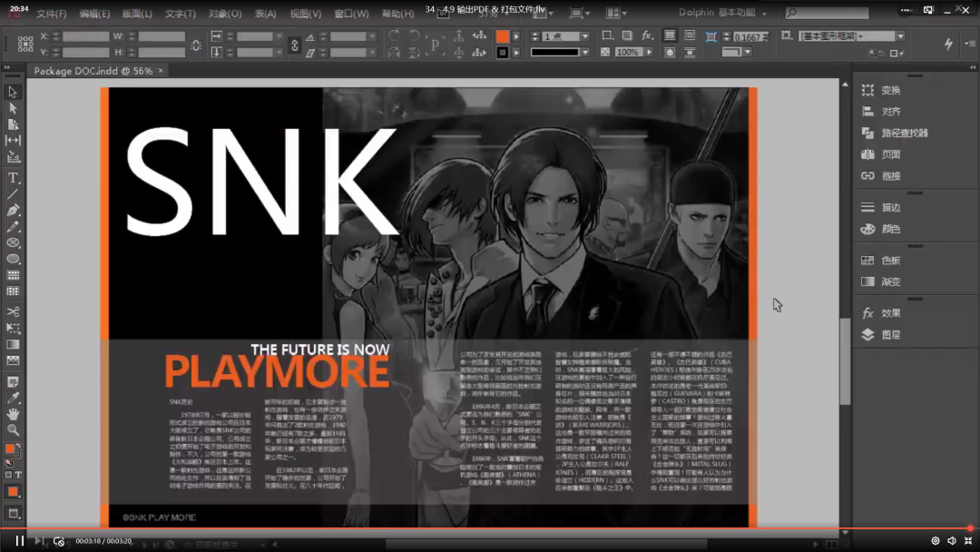Select the Hand tool
The width and height of the screenshot is (980, 552).
click(13, 414)
